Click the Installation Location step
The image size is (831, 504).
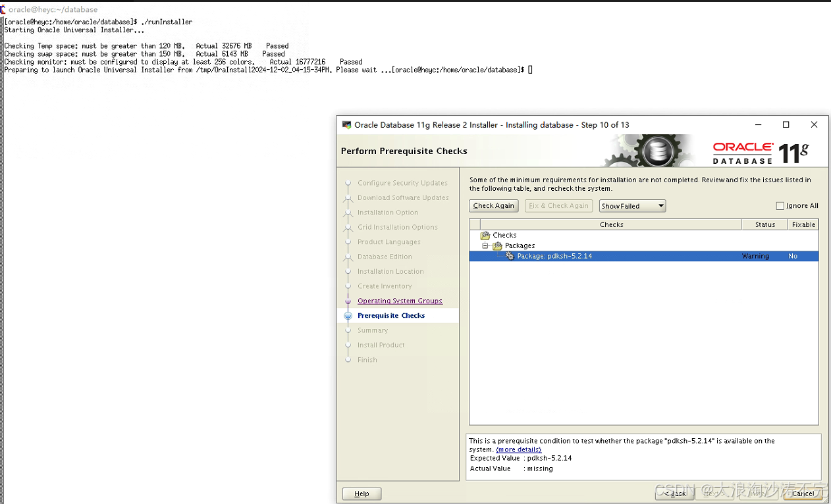pos(390,271)
